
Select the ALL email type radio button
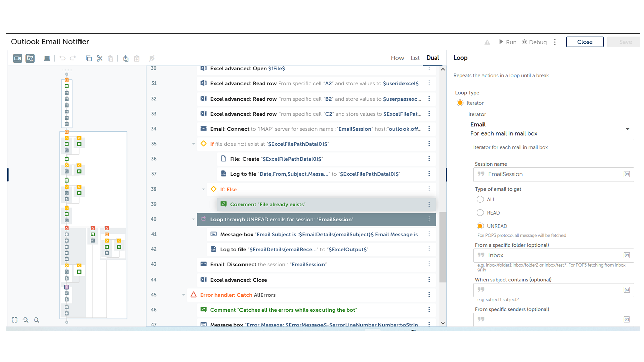(x=480, y=200)
